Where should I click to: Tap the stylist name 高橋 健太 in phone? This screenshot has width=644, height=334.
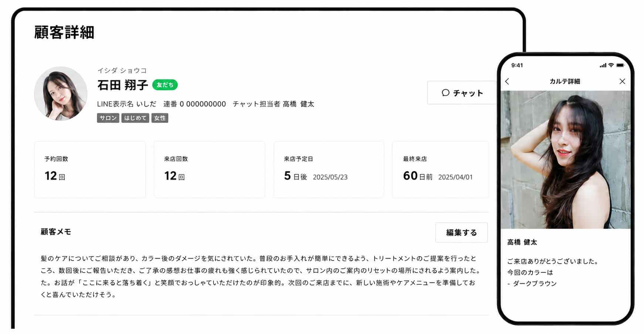(522, 242)
